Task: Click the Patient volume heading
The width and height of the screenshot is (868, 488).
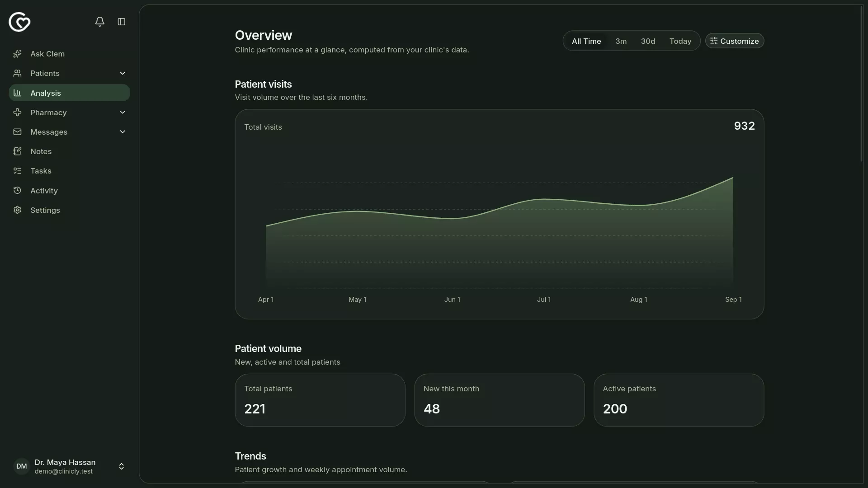Action: point(268,349)
